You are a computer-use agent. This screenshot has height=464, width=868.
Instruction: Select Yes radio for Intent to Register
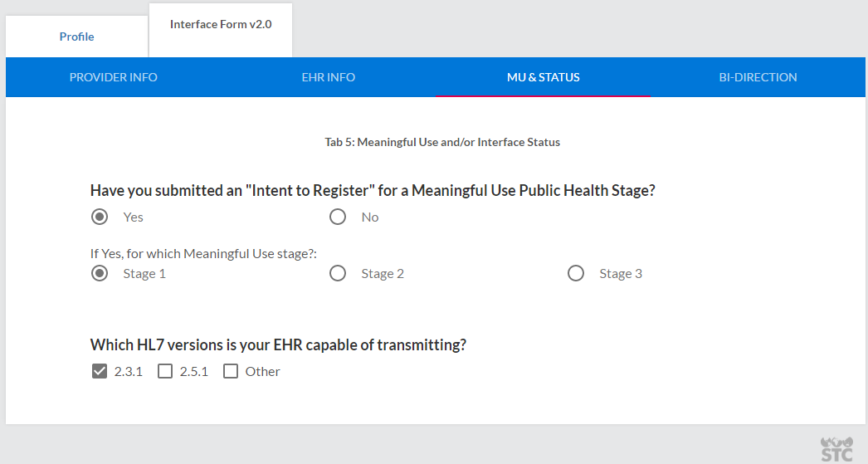tap(100, 217)
